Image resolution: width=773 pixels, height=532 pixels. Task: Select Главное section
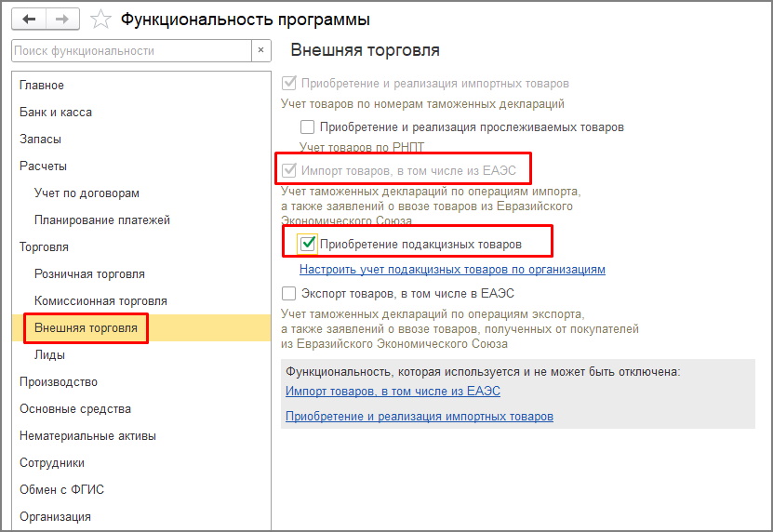coord(141,86)
